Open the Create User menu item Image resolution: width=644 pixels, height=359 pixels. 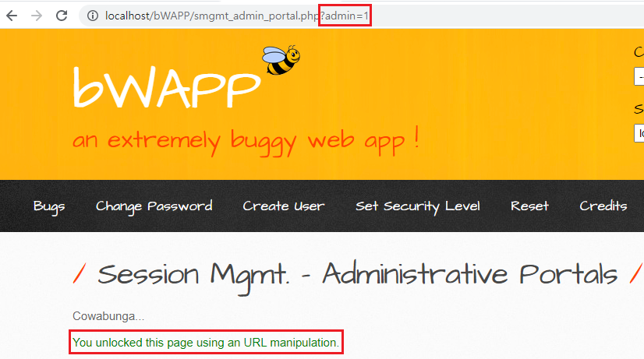coord(283,206)
